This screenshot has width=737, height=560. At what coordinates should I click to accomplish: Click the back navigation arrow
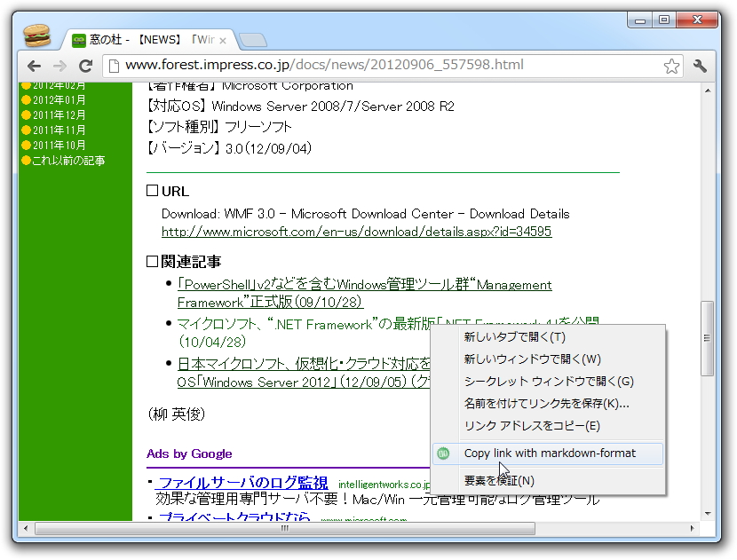pos(33,66)
